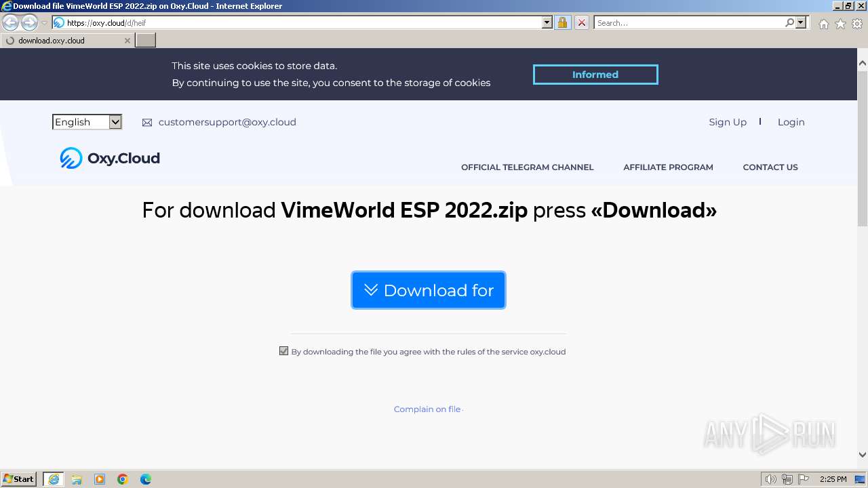Stop loading with the X button
Screen dimensions: 868x488
tap(582, 23)
